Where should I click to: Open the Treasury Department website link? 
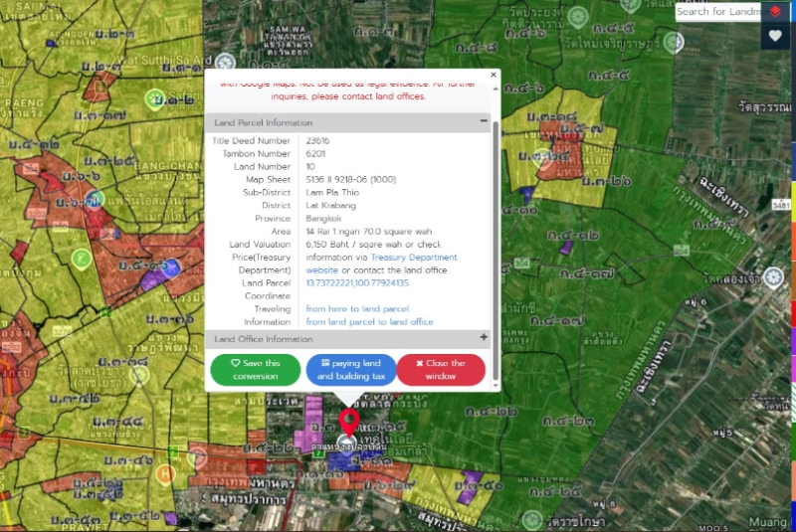click(x=414, y=257)
